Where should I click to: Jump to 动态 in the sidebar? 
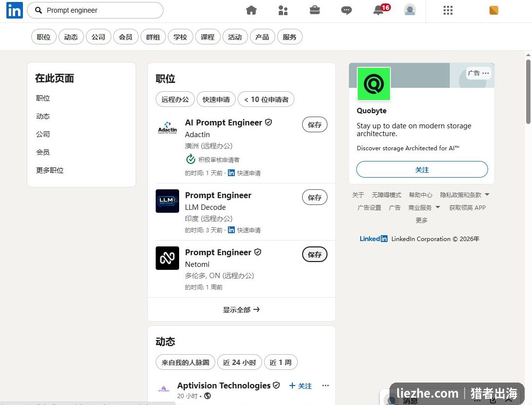[x=43, y=116]
